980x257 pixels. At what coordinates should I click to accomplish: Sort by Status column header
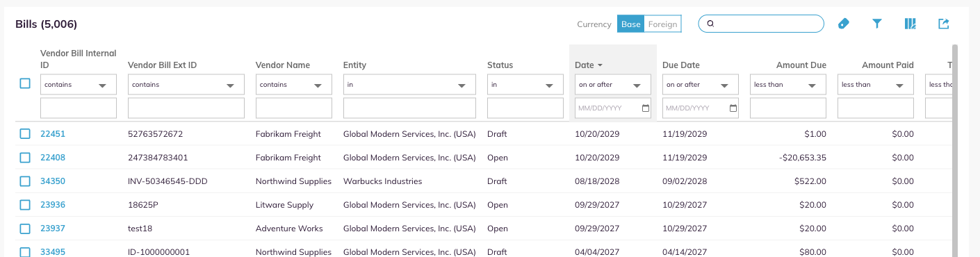pyautogui.click(x=500, y=65)
